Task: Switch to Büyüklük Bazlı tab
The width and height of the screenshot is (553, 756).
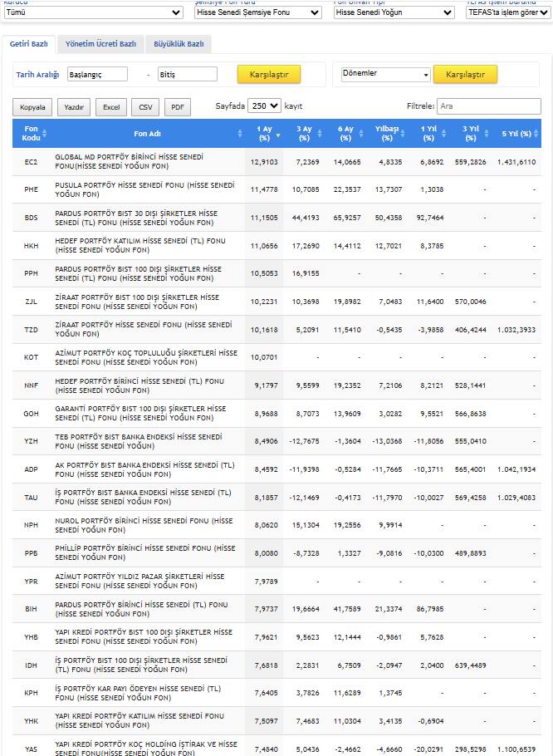Action: (x=179, y=44)
